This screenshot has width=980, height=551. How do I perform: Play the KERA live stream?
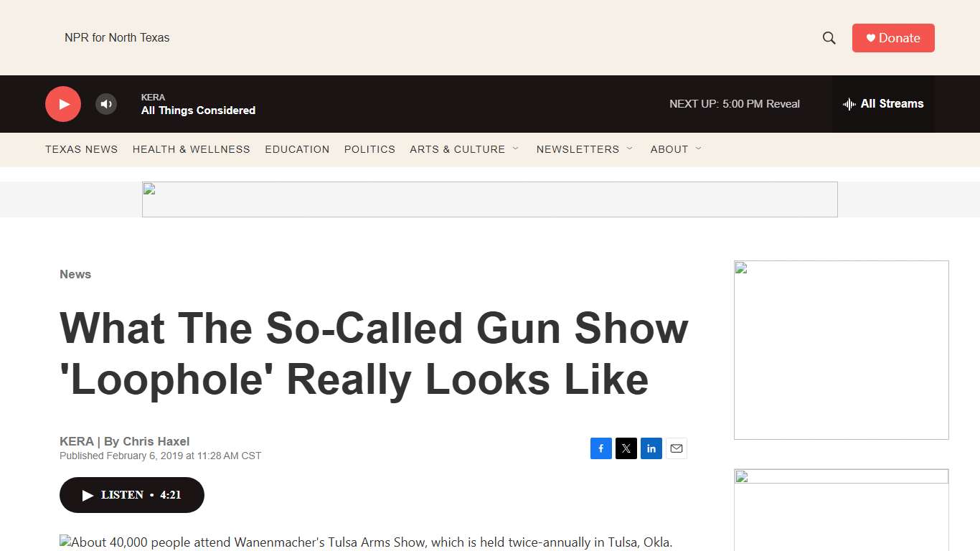coord(63,104)
